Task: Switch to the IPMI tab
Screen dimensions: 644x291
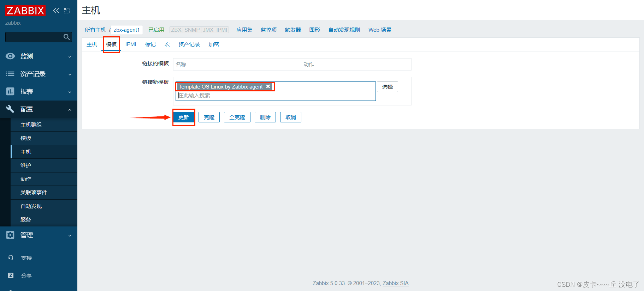Action: (x=131, y=44)
